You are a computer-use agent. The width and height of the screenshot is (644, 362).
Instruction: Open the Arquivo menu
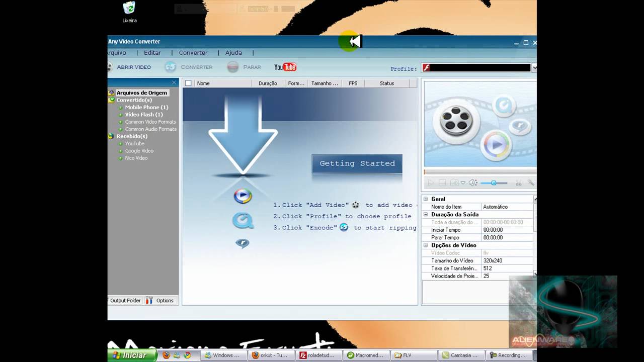click(x=117, y=53)
